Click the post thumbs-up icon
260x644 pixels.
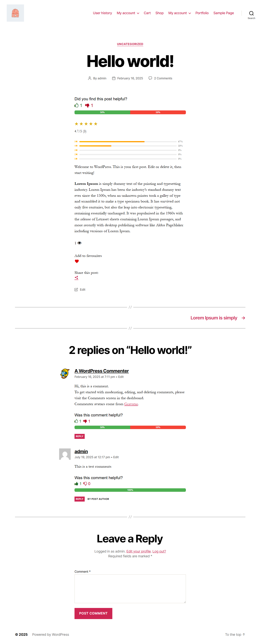click(77, 105)
